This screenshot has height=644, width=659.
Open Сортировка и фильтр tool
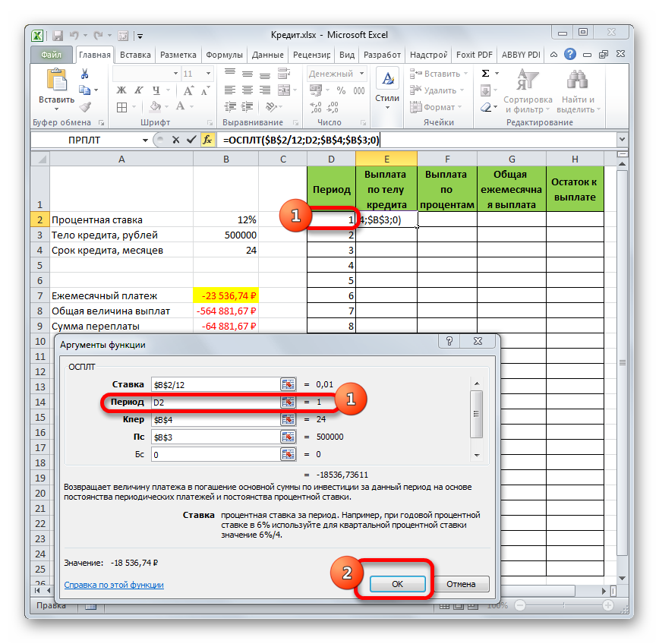(x=527, y=90)
